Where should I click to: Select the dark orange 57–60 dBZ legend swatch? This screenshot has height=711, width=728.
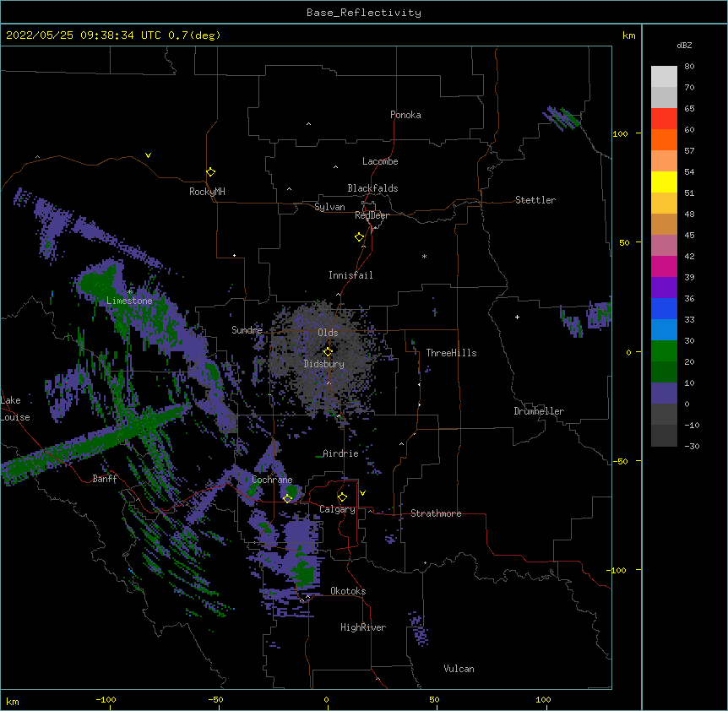pyautogui.click(x=664, y=139)
